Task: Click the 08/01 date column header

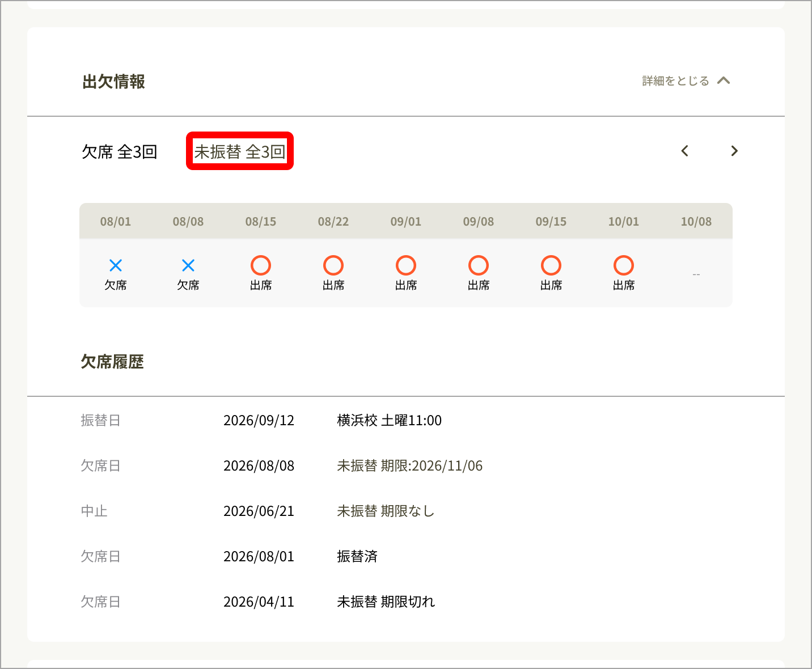Action: click(x=116, y=222)
